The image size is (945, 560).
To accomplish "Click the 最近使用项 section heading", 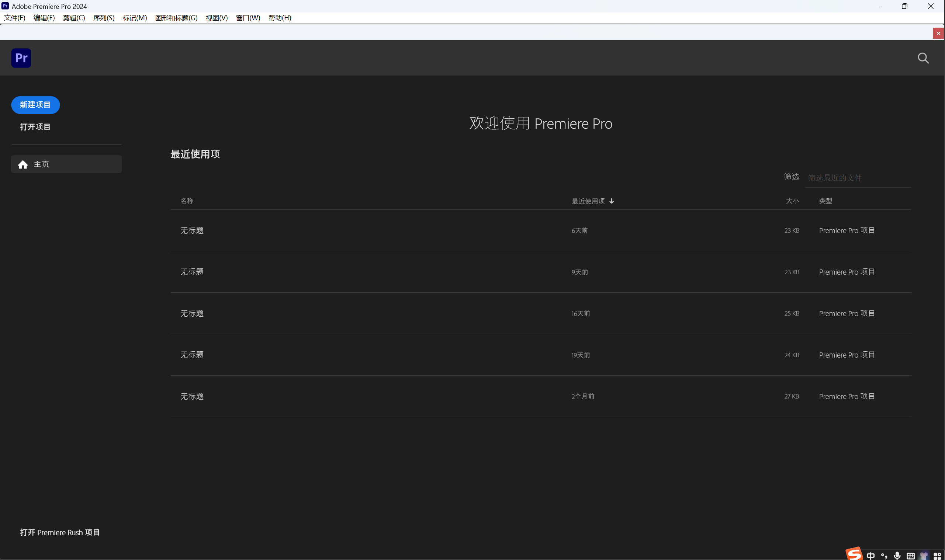I will pos(195,154).
